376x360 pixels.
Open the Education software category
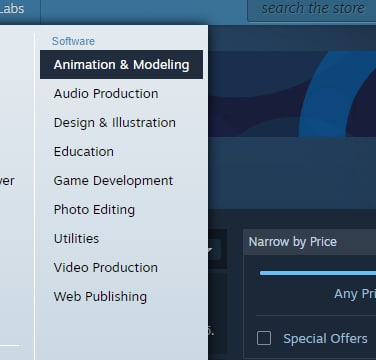click(84, 152)
